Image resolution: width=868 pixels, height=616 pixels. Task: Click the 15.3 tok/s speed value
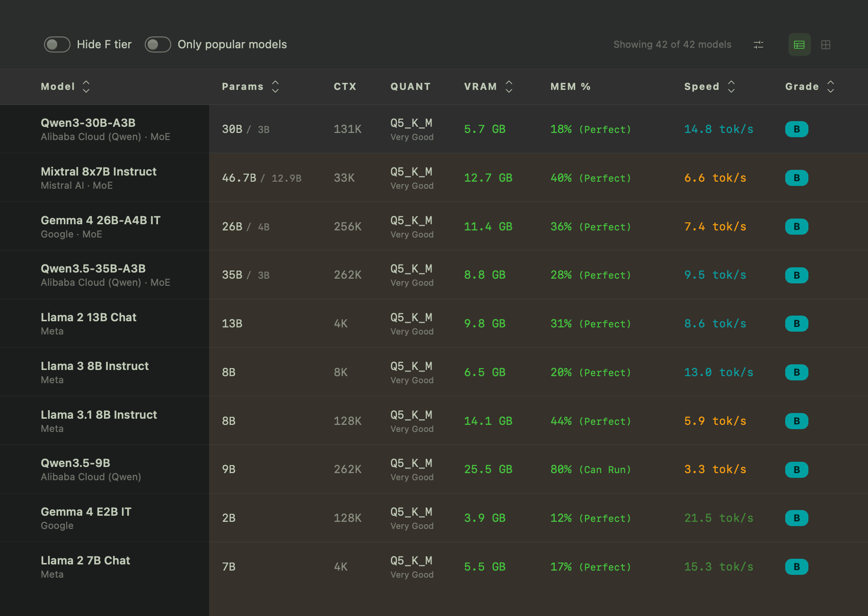(719, 567)
